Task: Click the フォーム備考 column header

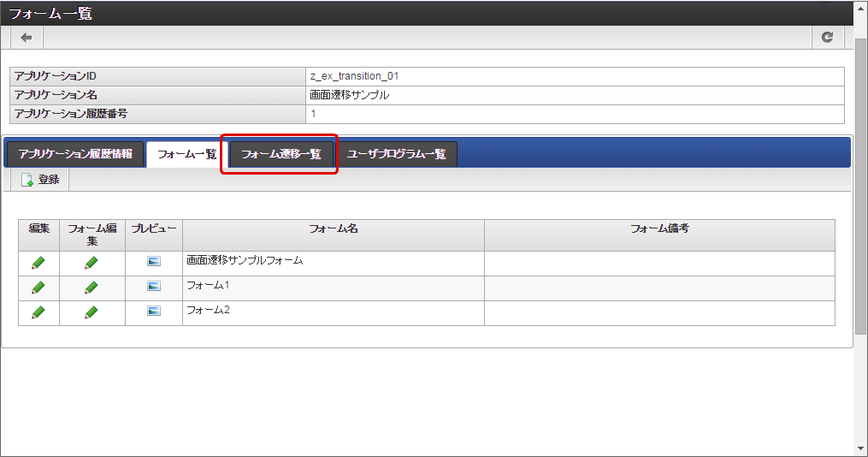Action: tap(659, 234)
